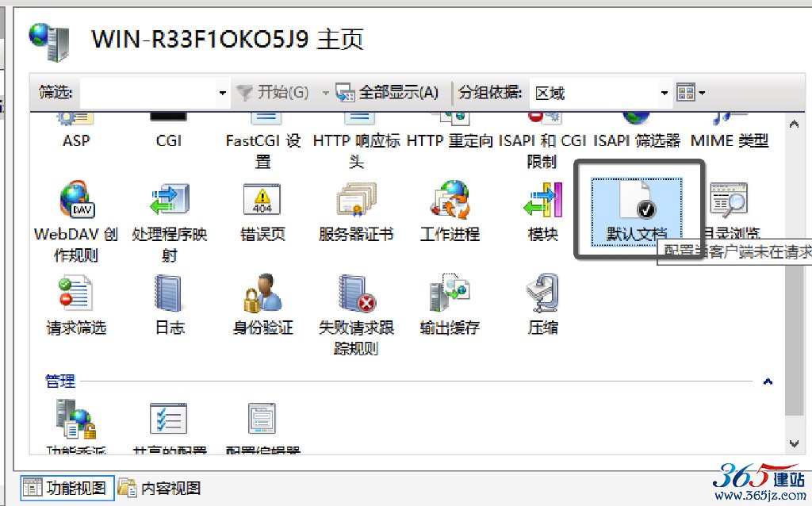812x506 pixels.
Task: Switch to 内容视图 tab
Action: 160,488
